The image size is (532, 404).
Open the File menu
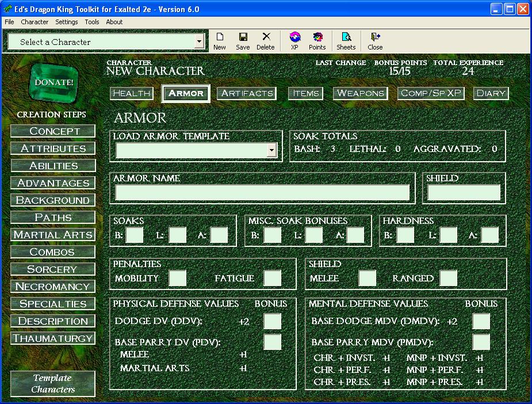9,22
